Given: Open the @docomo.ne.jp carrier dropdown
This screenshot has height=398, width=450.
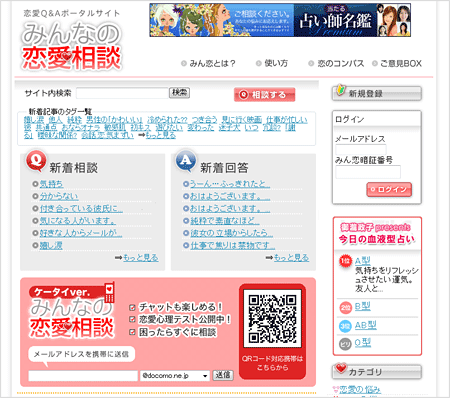Looking at the screenshot, I should point(175,376).
